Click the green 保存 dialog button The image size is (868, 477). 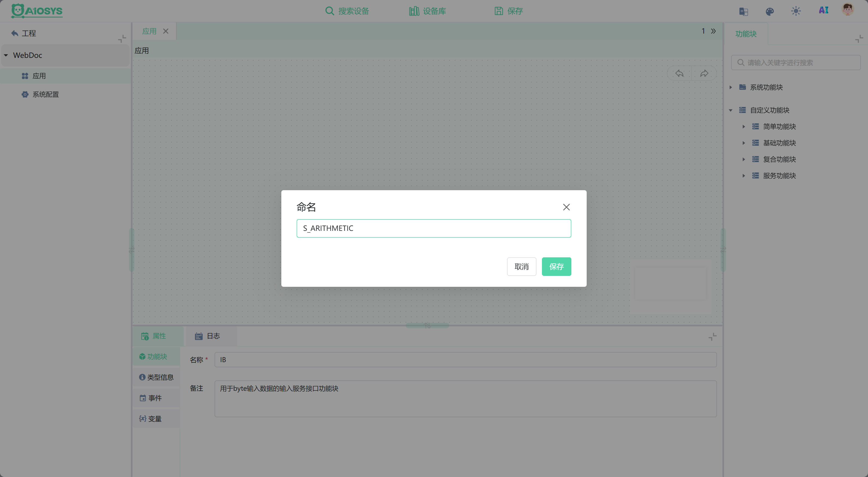556,267
